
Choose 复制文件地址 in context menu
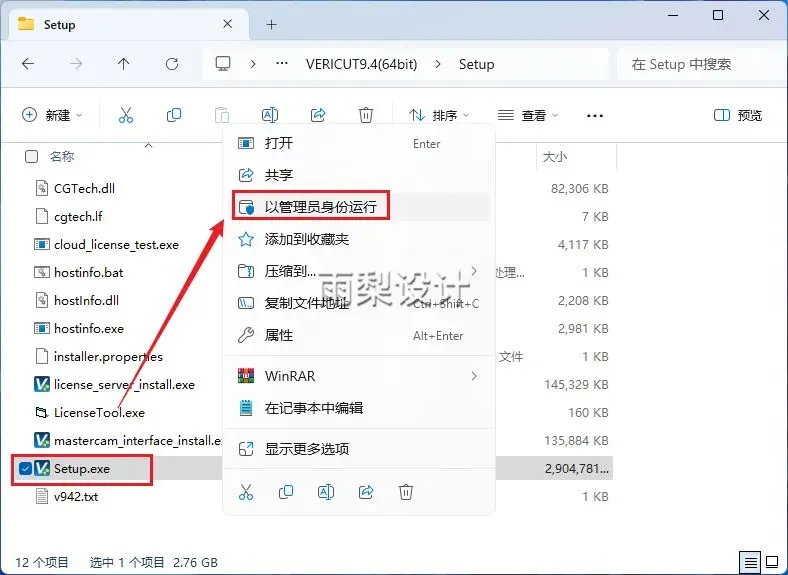pos(358,303)
